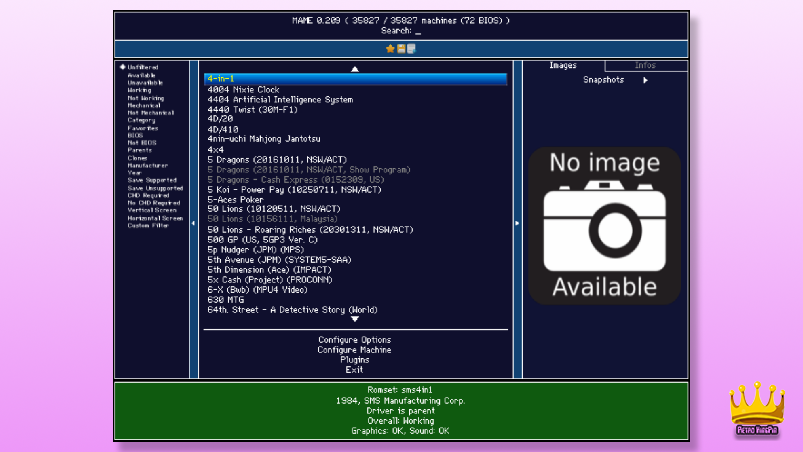This screenshot has width=803, height=452.
Task: Choose the Vertical Screen filter
Action: pyautogui.click(x=152, y=210)
